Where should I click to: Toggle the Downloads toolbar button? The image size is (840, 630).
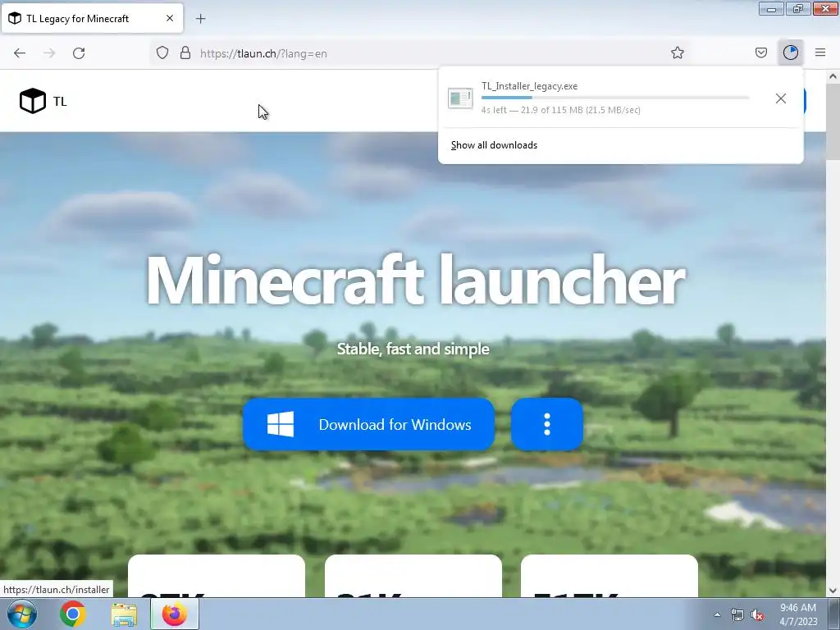pos(791,52)
